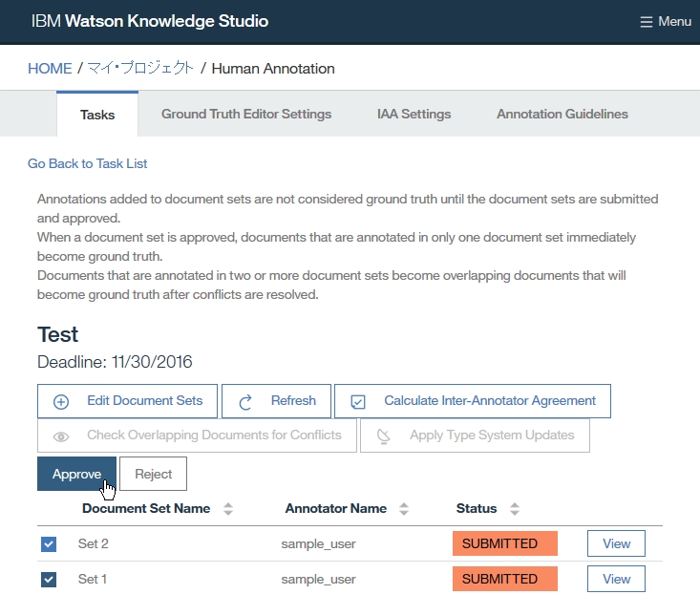Click the checkmark icon on Calculate Inter-Annotator Agreement
700x616 pixels.
358,402
